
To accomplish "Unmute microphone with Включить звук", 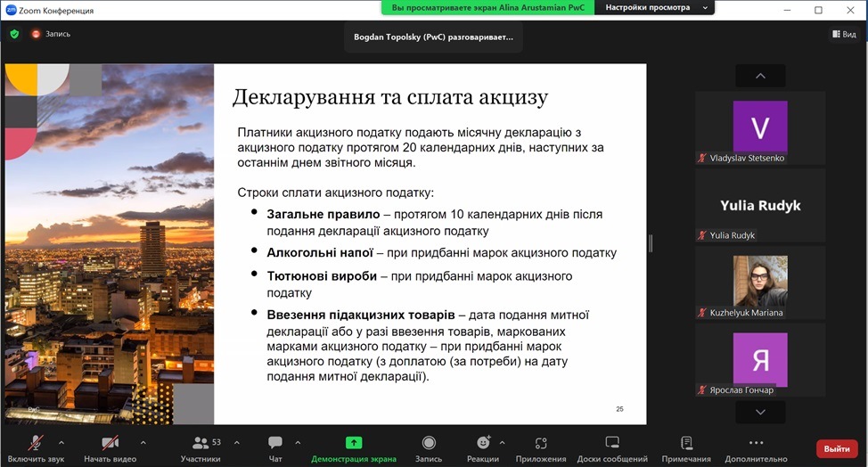I will click(x=36, y=449).
